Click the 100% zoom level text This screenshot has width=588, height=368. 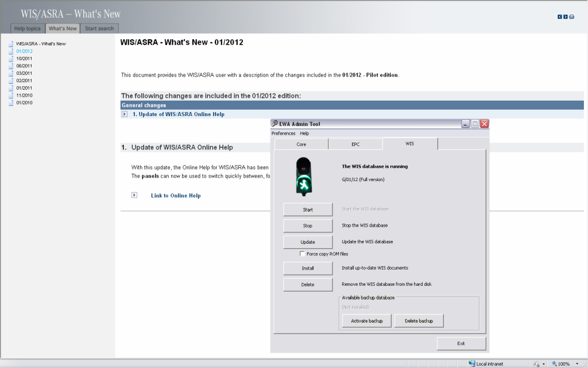pos(564,364)
